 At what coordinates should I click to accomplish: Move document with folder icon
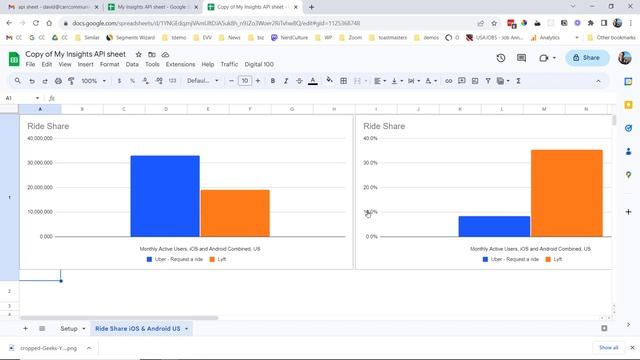152,54
